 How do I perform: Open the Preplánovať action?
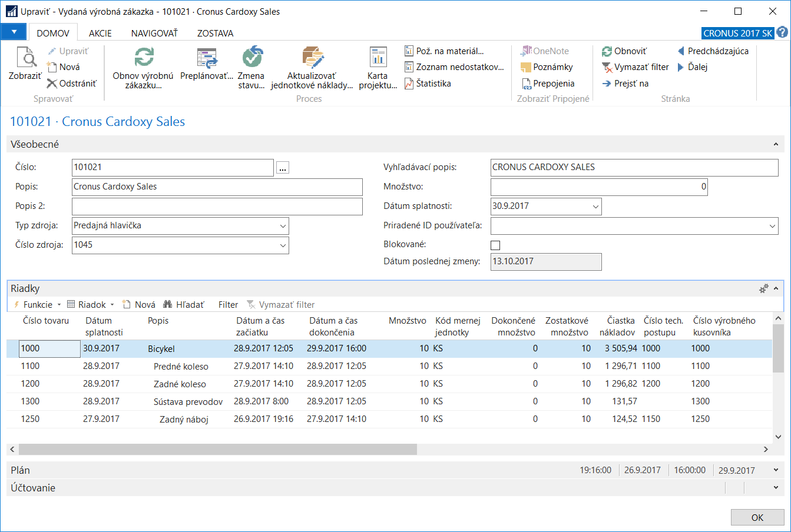(x=207, y=57)
